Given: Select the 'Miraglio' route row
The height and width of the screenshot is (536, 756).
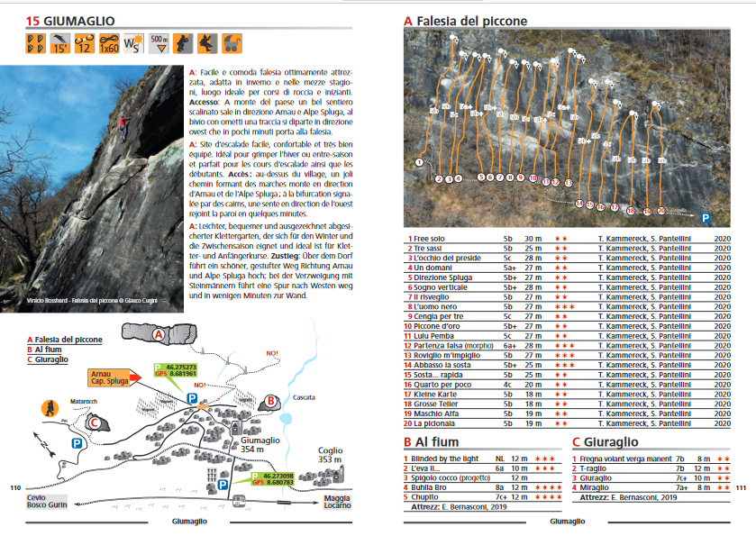Looking at the screenshot, I should pos(651,487).
